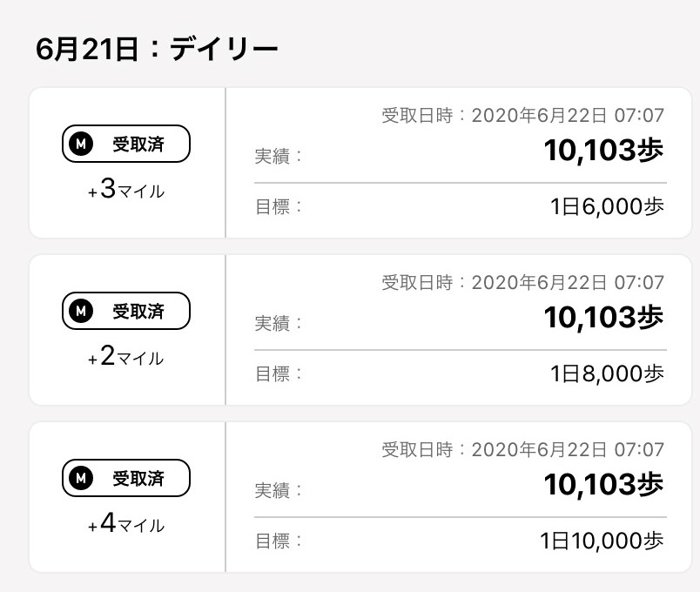The height and width of the screenshot is (592, 700).
Task: Select the +2マイル reward label
Action: coord(126,356)
